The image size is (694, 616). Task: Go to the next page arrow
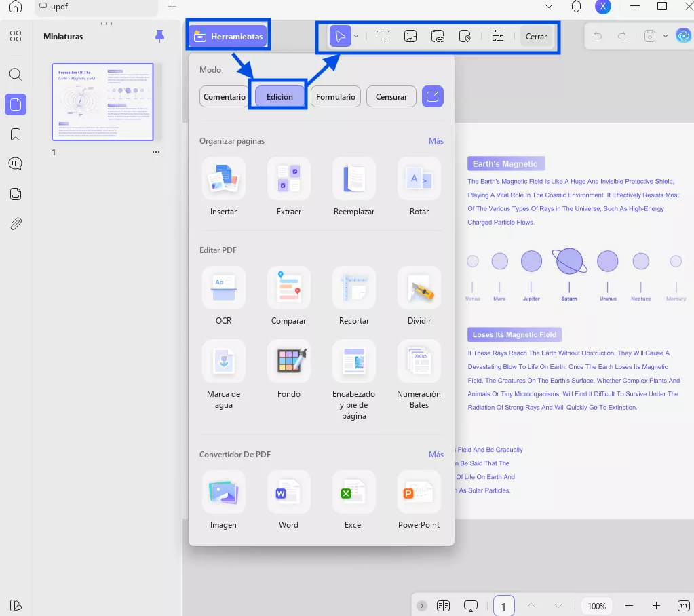pyautogui.click(x=558, y=606)
